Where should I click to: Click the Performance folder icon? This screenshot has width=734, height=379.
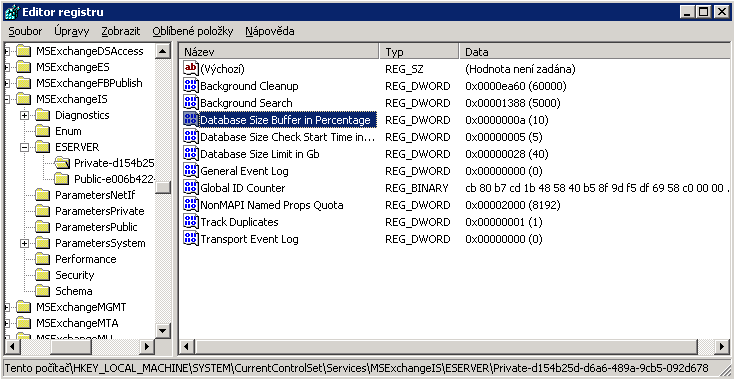43,259
